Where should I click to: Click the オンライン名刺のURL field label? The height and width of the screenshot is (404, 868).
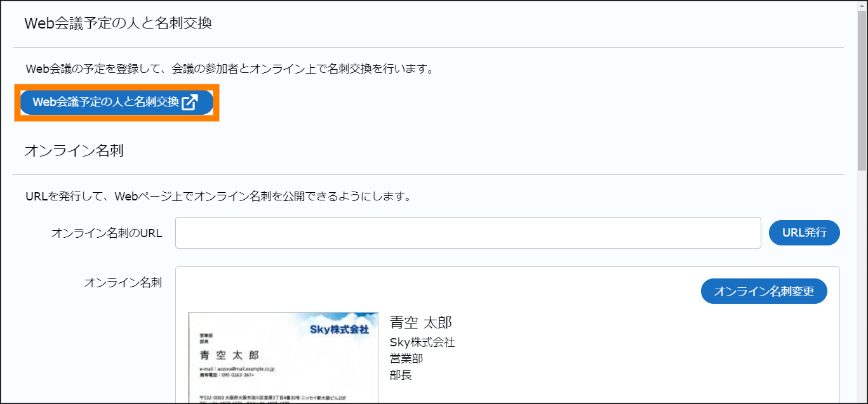point(106,233)
